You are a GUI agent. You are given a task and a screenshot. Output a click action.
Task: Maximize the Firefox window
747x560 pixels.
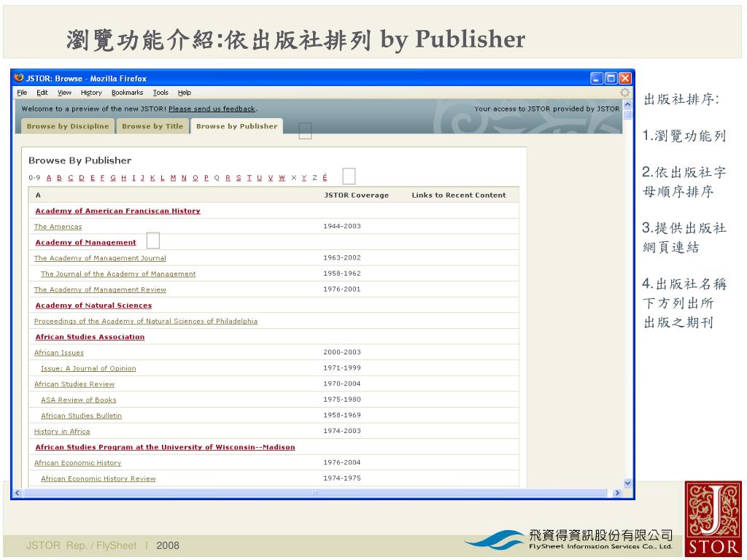tap(611, 78)
